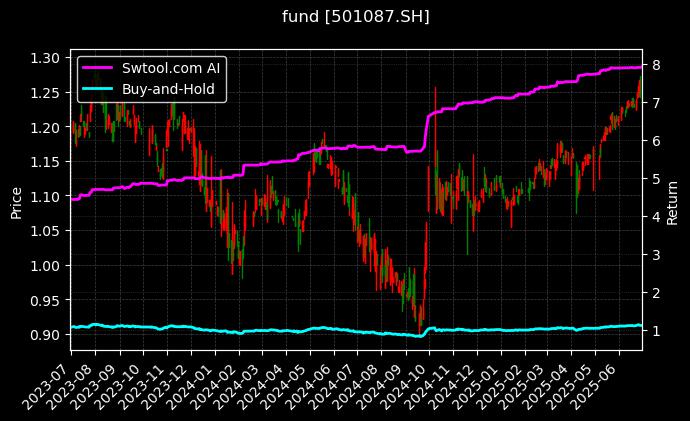
Task: Click the cyan line swatch in legend
Action: pyautogui.click(x=99, y=89)
